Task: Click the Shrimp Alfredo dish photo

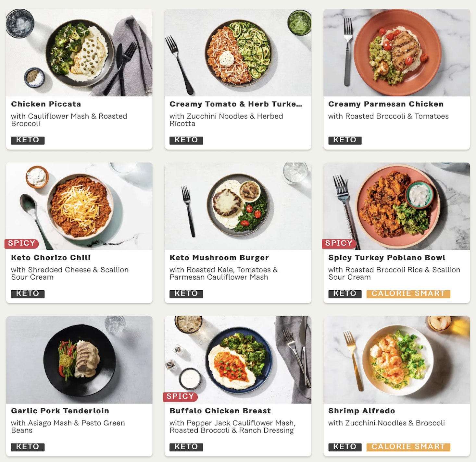Action: point(396,360)
